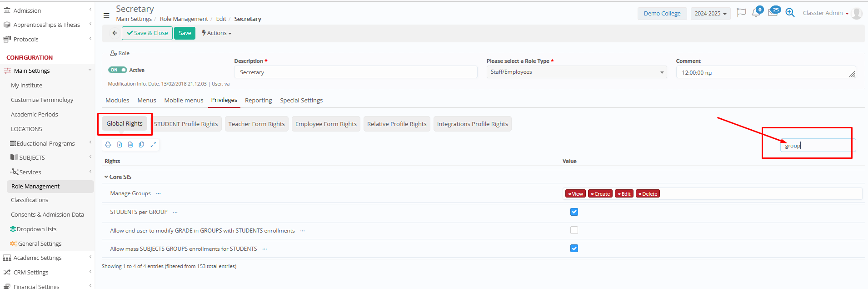Export the rights table to CSV

pyautogui.click(x=130, y=145)
